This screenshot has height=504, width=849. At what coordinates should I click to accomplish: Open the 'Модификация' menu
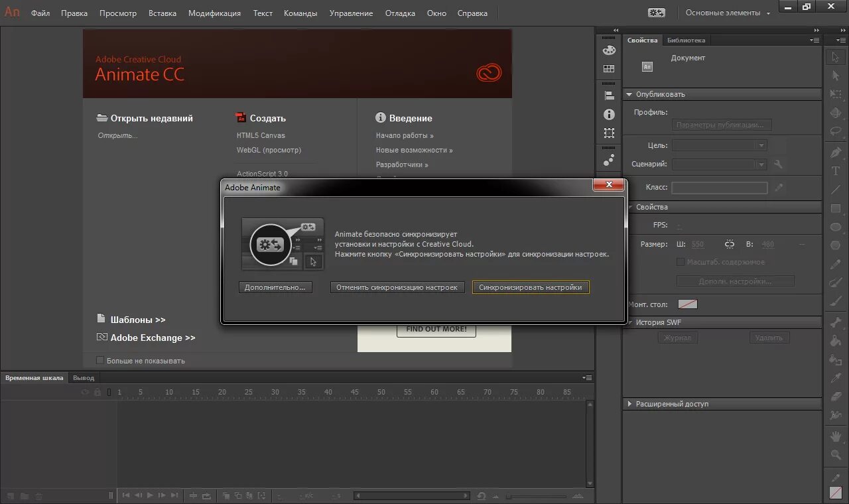(x=214, y=13)
